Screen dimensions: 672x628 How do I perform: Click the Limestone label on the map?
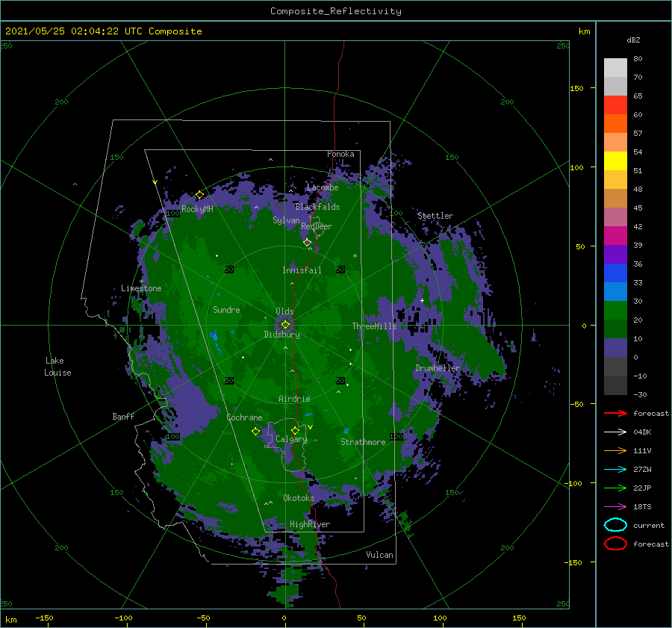click(141, 288)
